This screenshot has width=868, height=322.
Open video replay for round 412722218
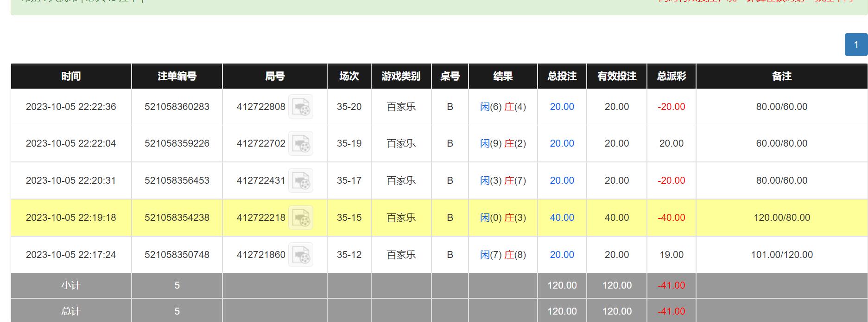pyautogui.click(x=301, y=218)
